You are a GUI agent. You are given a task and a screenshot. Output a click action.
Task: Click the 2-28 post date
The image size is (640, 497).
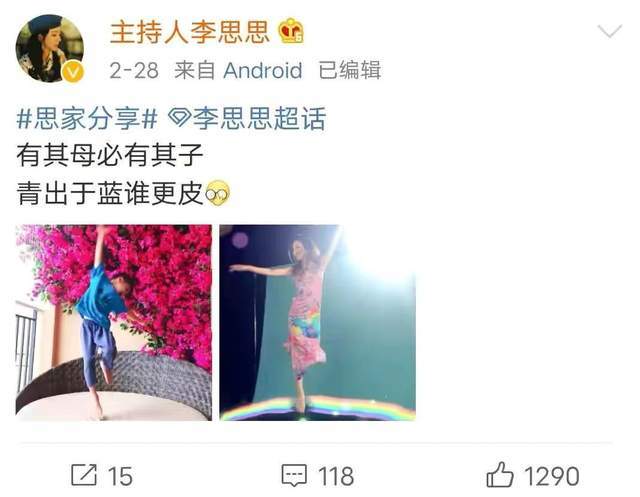pos(134,71)
